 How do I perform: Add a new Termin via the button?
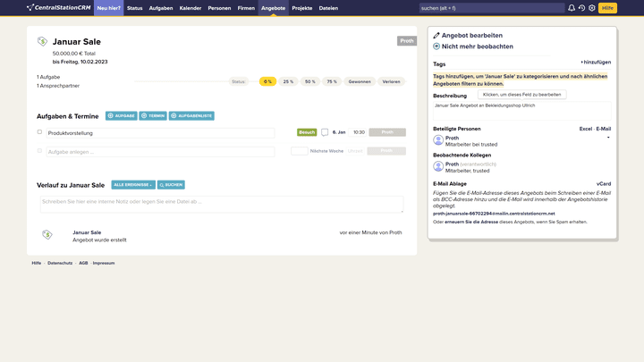(153, 116)
